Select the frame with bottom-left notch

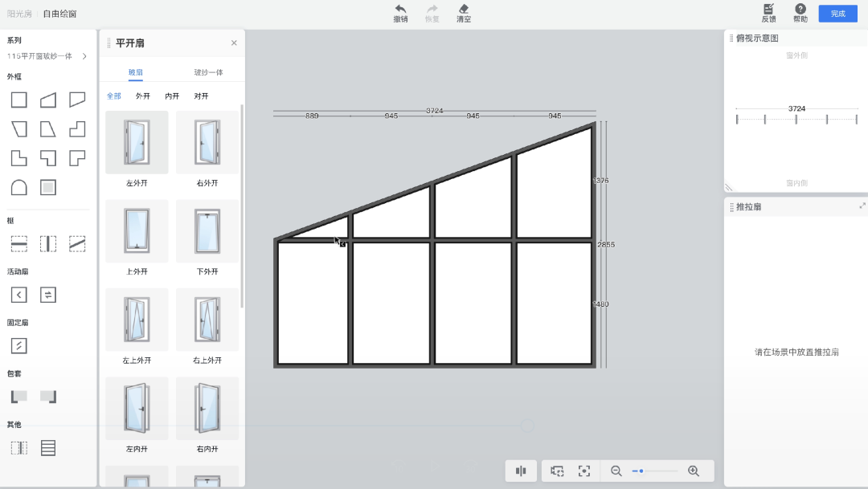48,158
